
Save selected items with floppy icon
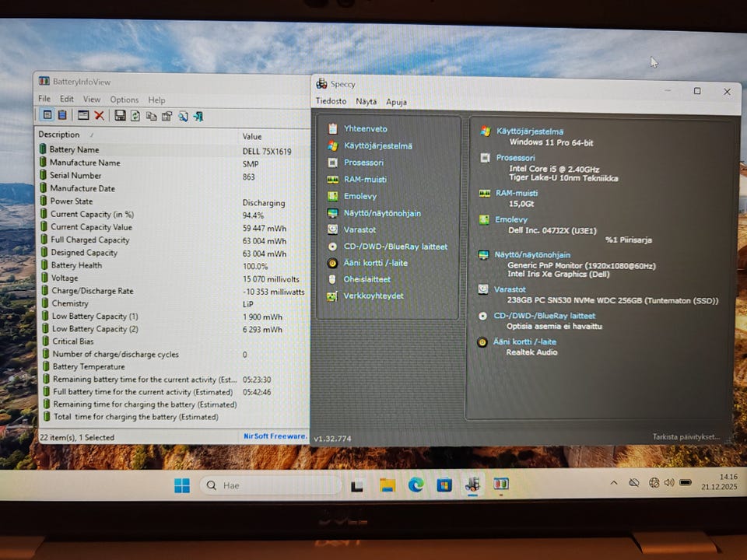click(x=120, y=115)
